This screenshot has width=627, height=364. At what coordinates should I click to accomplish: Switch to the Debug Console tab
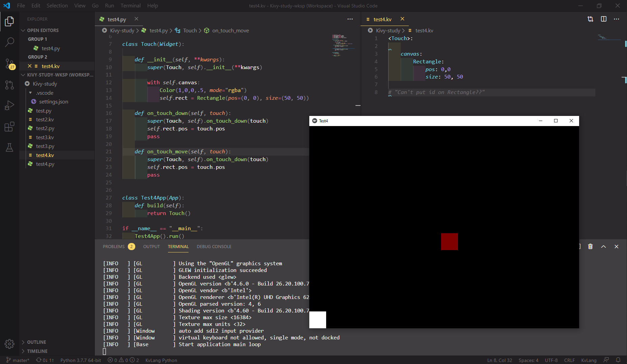214,246
